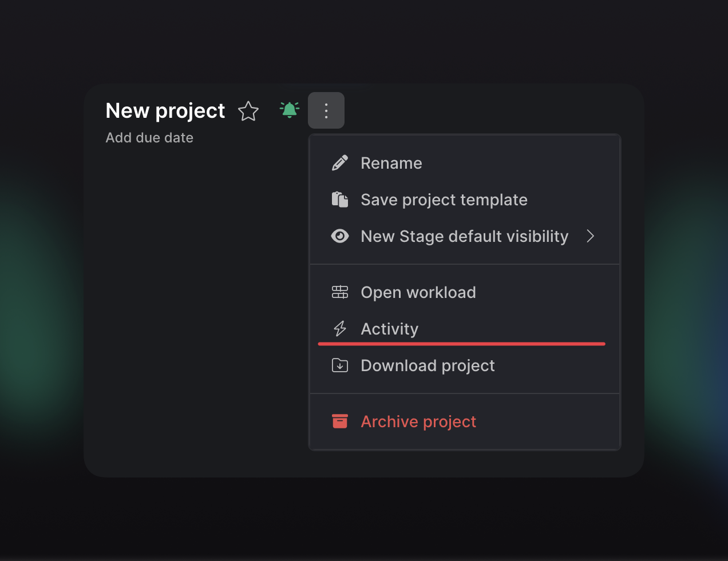Open New Stage default visibility submenu
Image resolution: width=728 pixels, height=561 pixels.
coord(465,236)
